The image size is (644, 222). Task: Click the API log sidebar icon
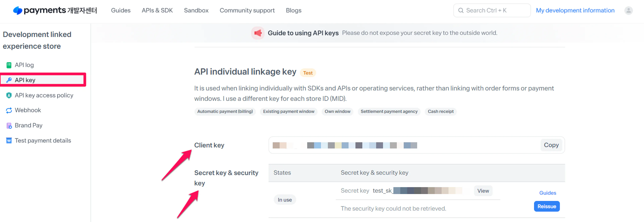[x=9, y=65]
